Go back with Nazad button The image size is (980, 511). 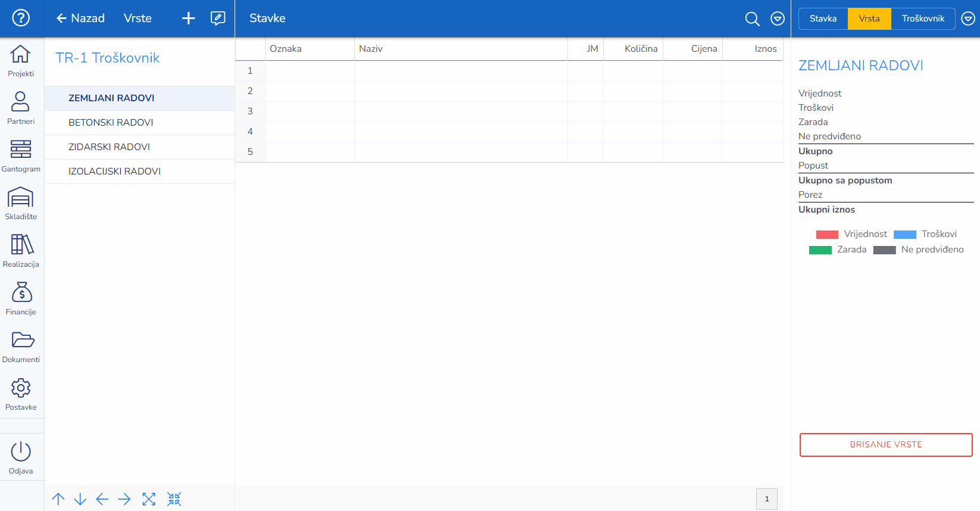pos(80,18)
